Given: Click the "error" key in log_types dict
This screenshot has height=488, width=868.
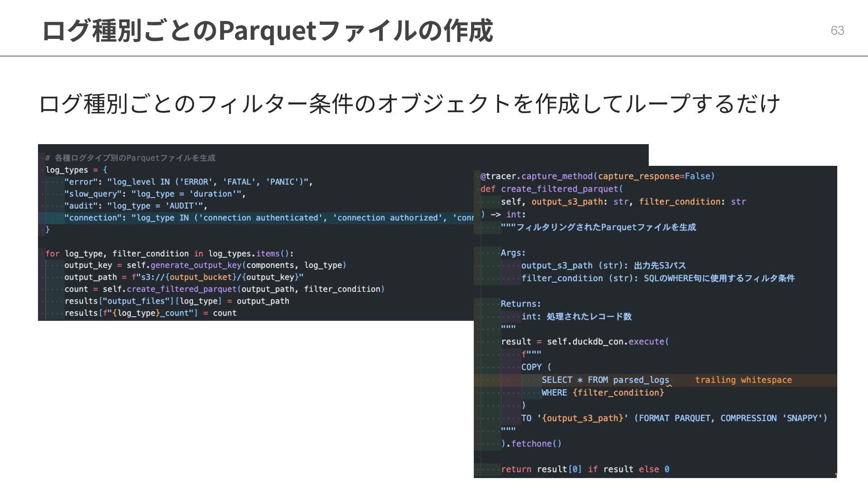Looking at the screenshot, I should pos(81,182).
